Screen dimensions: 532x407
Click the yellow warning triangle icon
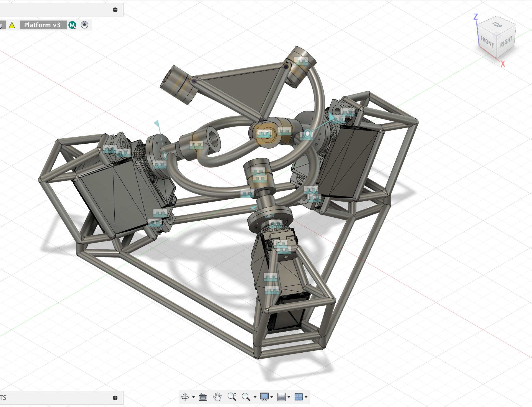point(12,25)
